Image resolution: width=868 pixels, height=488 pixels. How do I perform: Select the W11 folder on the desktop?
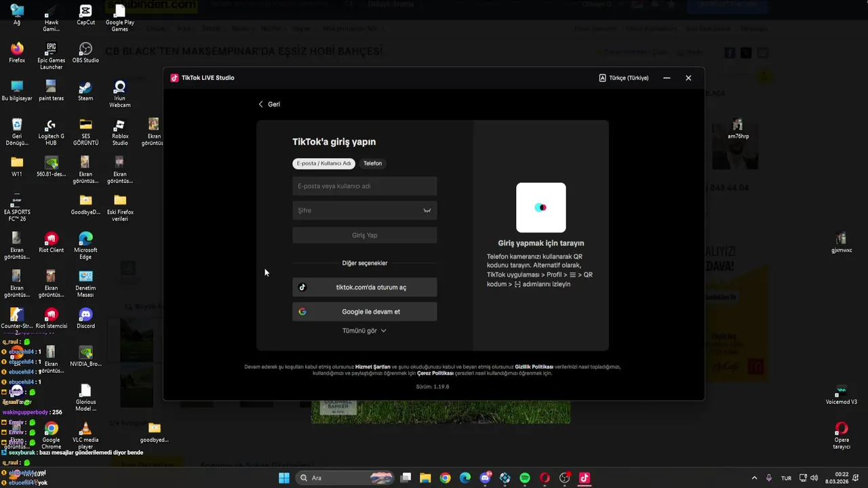click(x=17, y=167)
